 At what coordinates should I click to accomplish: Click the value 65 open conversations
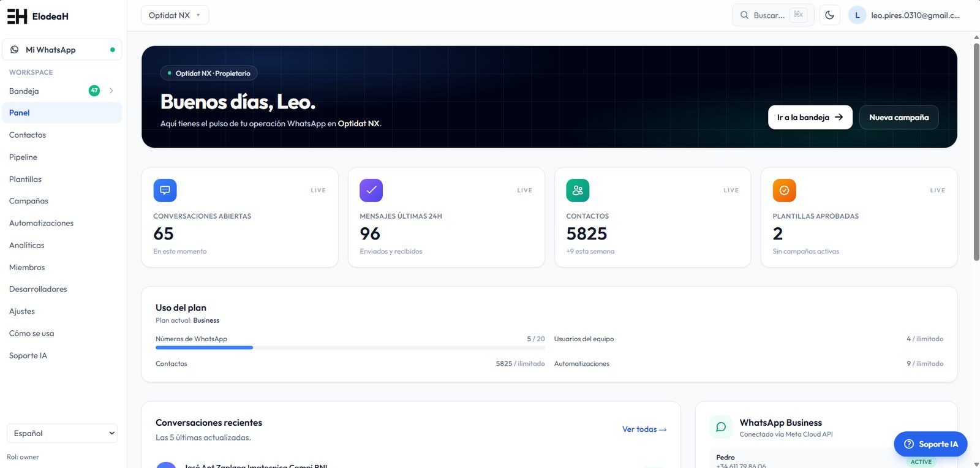[x=164, y=233]
